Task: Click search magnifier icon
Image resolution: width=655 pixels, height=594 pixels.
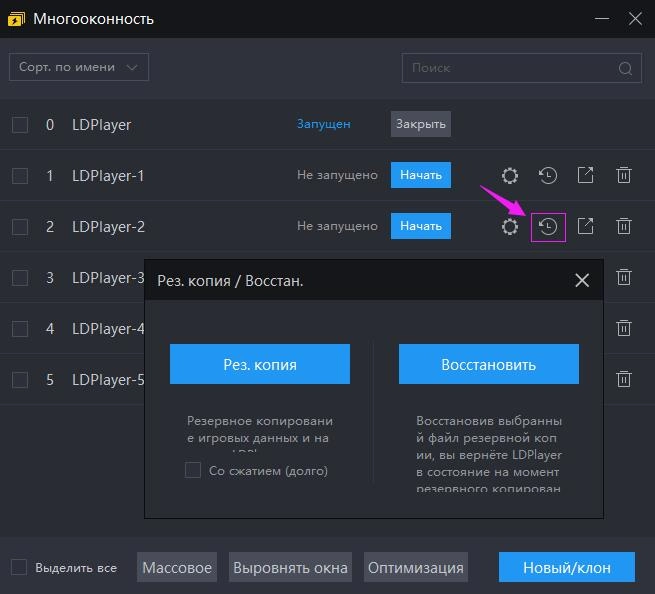Action: 626,68
